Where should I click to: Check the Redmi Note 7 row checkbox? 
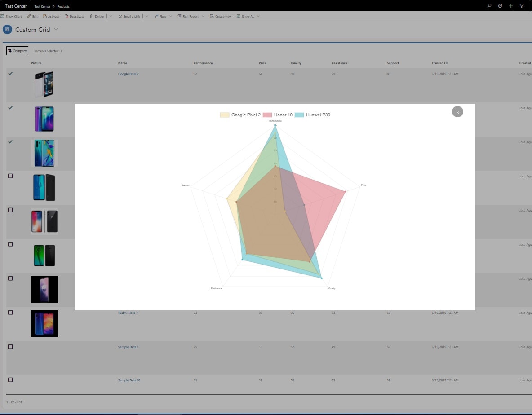(10, 313)
